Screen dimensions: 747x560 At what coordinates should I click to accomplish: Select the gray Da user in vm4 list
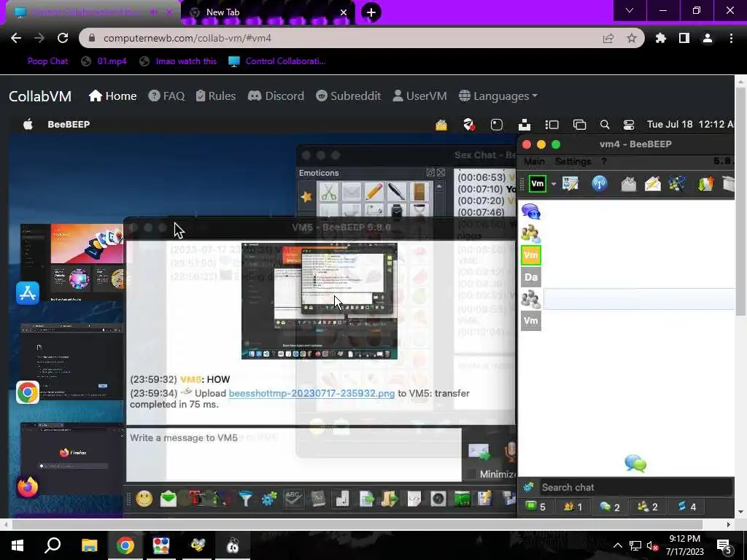coord(531,277)
